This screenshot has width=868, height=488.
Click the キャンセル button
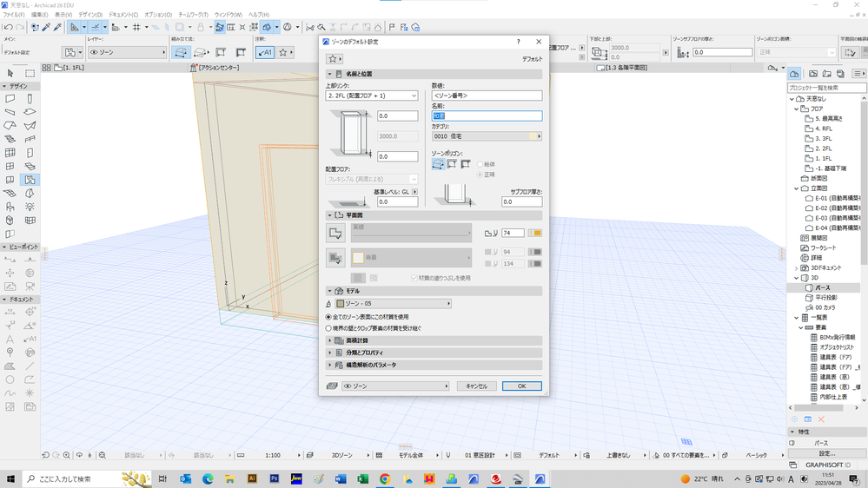(x=476, y=386)
